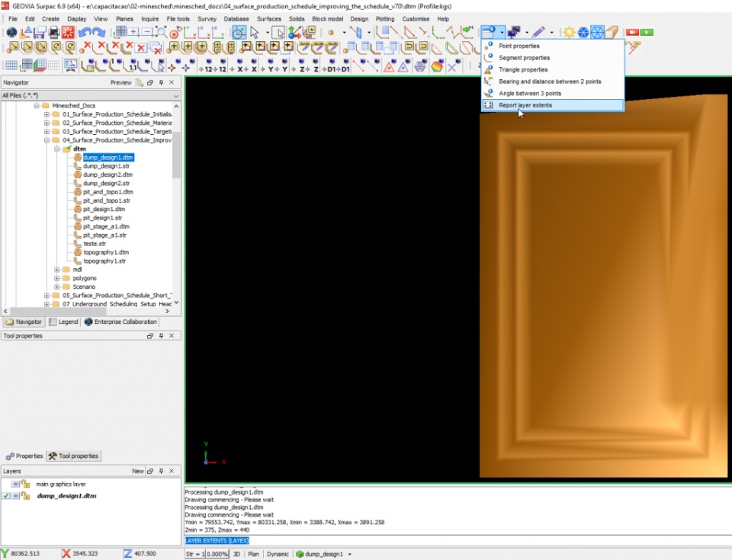Select the arrow pointer selection tool
Screen dimensions: 732x560
(x=255, y=33)
